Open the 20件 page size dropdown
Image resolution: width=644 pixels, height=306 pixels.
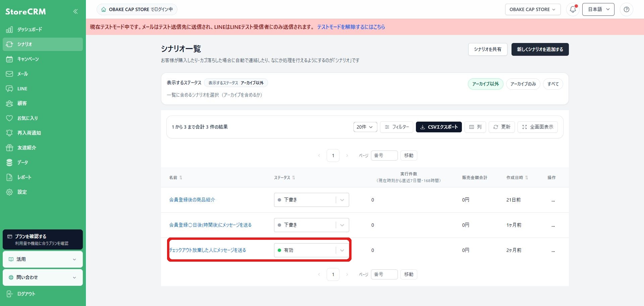(365, 127)
